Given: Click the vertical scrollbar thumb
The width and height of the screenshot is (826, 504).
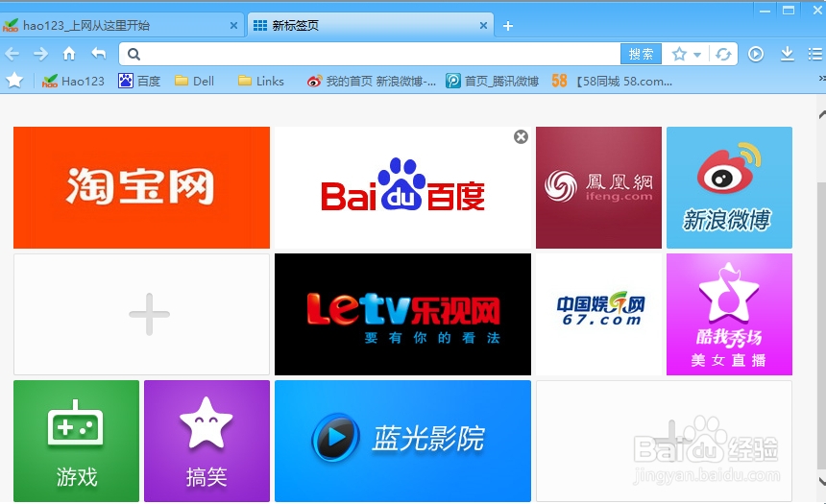Looking at the screenshot, I should (x=822, y=324).
